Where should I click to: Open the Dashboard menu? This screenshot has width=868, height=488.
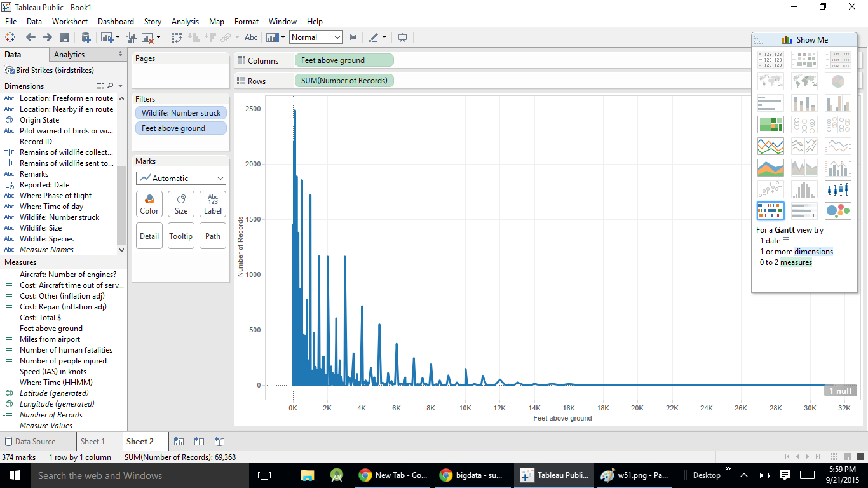coord(116,21)
